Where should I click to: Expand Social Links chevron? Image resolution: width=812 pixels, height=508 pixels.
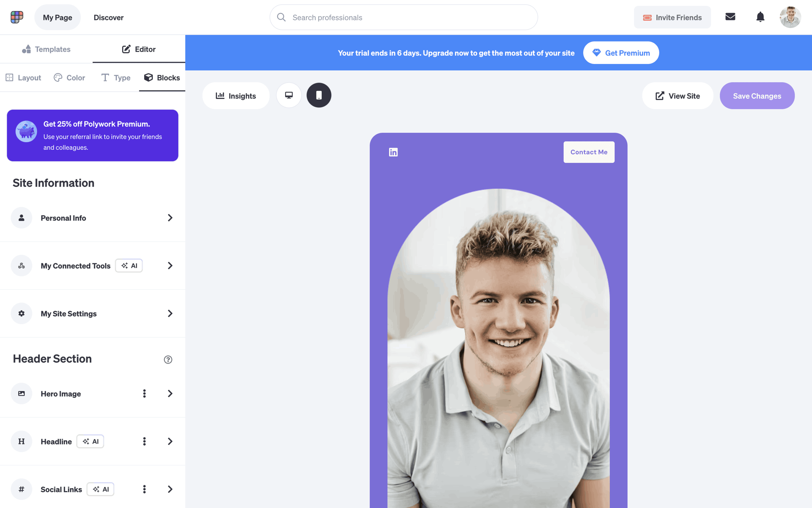[x=170, y=489]
